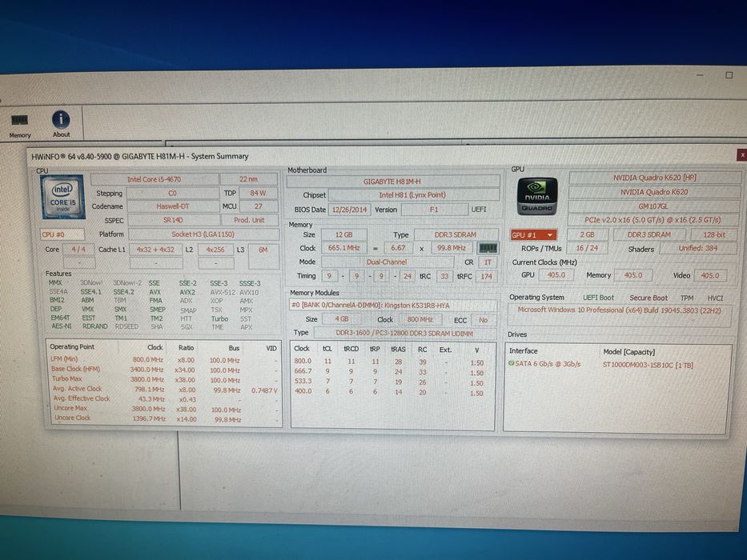Minimize the HWiNFO main window

(x=699, y=75)
